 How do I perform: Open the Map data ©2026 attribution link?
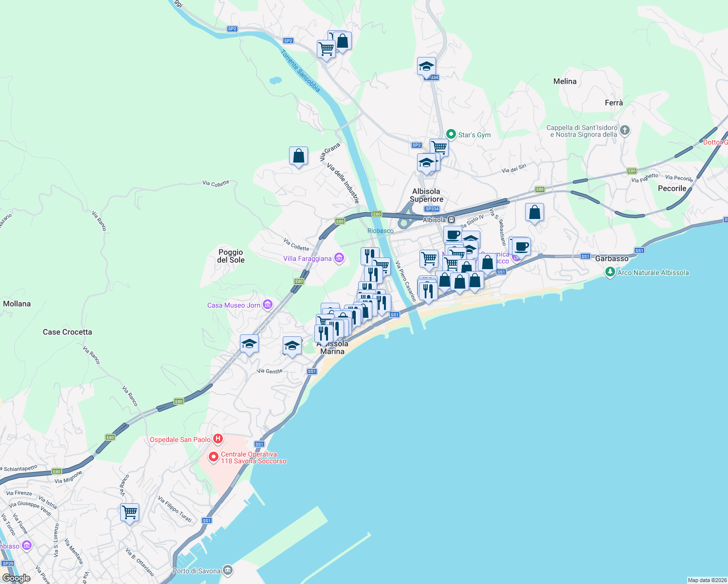[701, 580]
